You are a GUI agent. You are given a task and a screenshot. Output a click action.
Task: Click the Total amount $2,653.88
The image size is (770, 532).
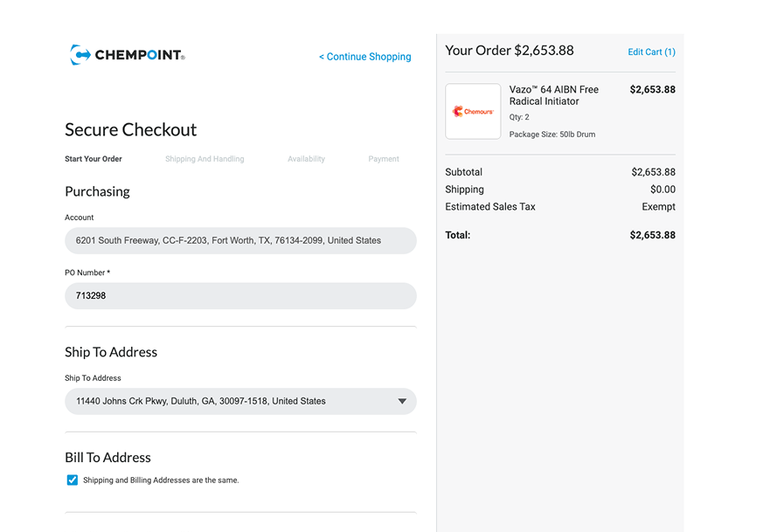click(x=652, y=235)
